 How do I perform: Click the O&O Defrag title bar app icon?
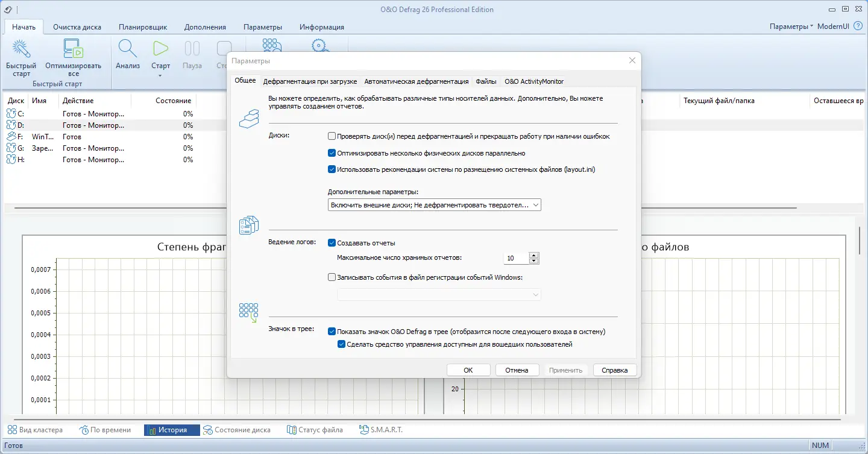point(7,9)
